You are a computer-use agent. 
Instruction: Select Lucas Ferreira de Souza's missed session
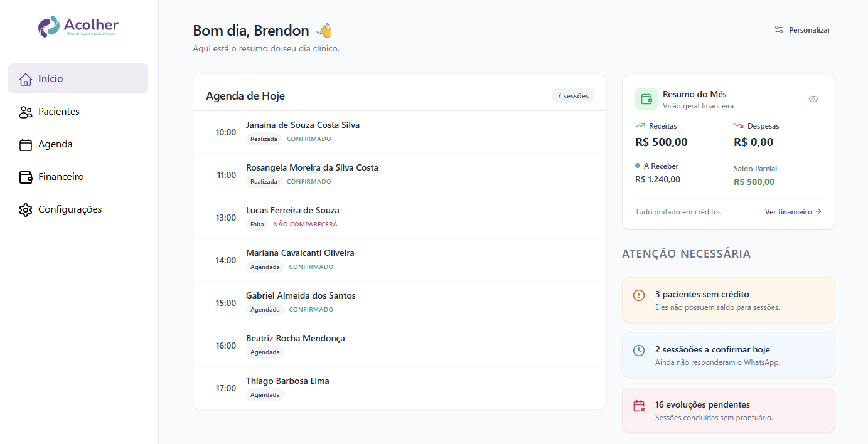399,218
